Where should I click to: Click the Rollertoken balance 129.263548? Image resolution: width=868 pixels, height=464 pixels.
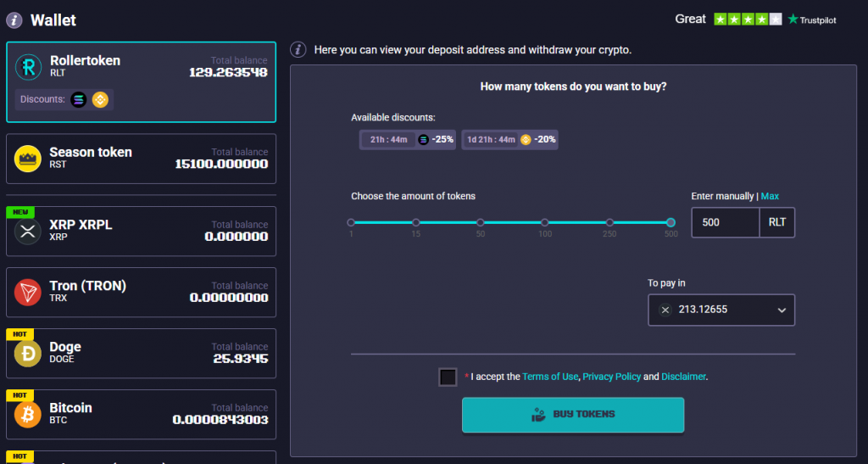(228, 73)
